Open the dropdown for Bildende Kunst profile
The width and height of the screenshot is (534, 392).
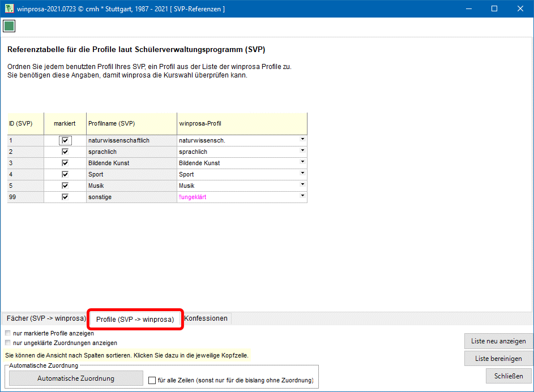pos(302,162)
